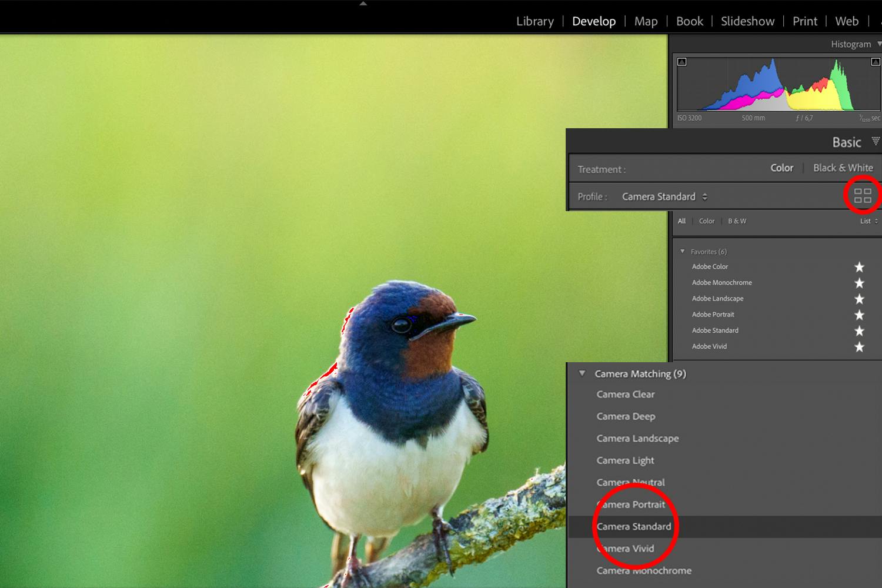Filter profiles to B & W only

[737, 221]
